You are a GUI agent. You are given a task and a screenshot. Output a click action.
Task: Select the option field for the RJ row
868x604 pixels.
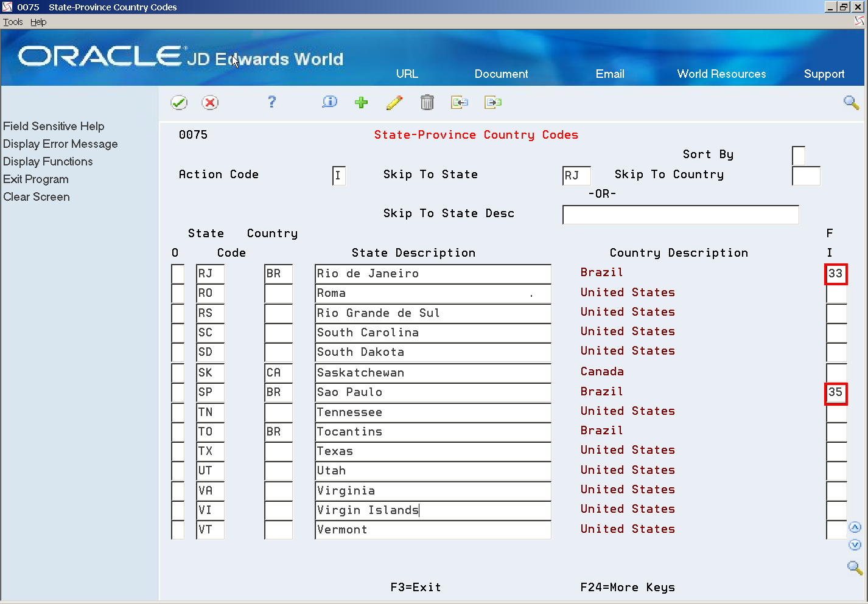pos(178,274)
